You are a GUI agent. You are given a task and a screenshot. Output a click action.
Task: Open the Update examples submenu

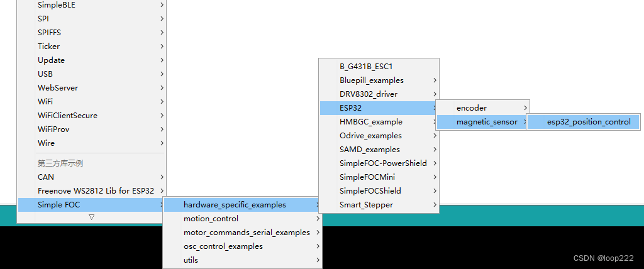91,60
